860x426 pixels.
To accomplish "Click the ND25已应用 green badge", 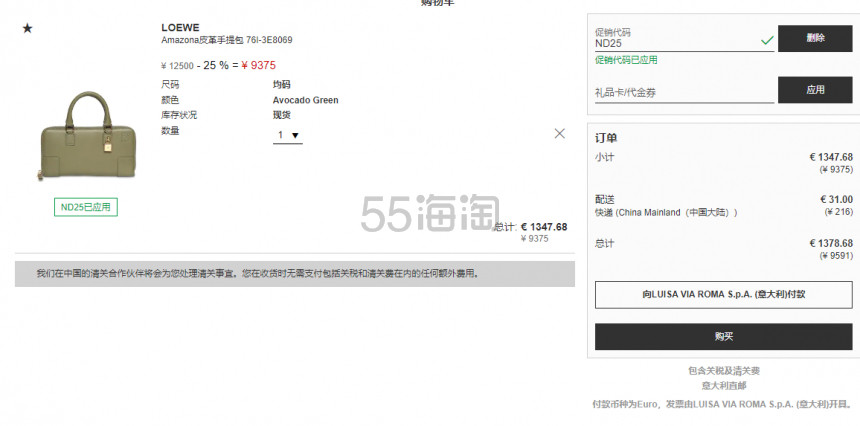I will (x=86, y=207).
